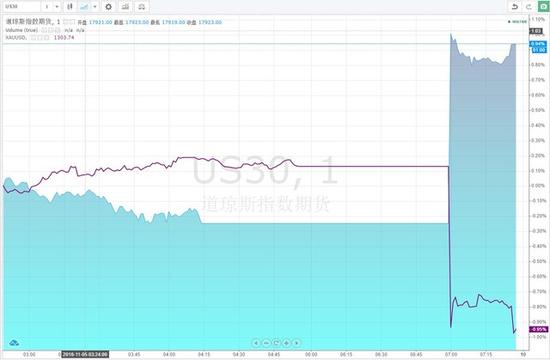The image size is (550, 360).
Task: Click the Volume indicator legend
Action: 21,30
